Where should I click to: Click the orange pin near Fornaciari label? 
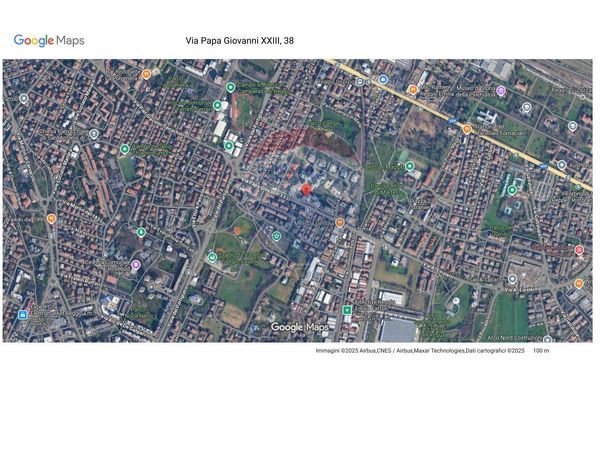(x=467, y=129)
